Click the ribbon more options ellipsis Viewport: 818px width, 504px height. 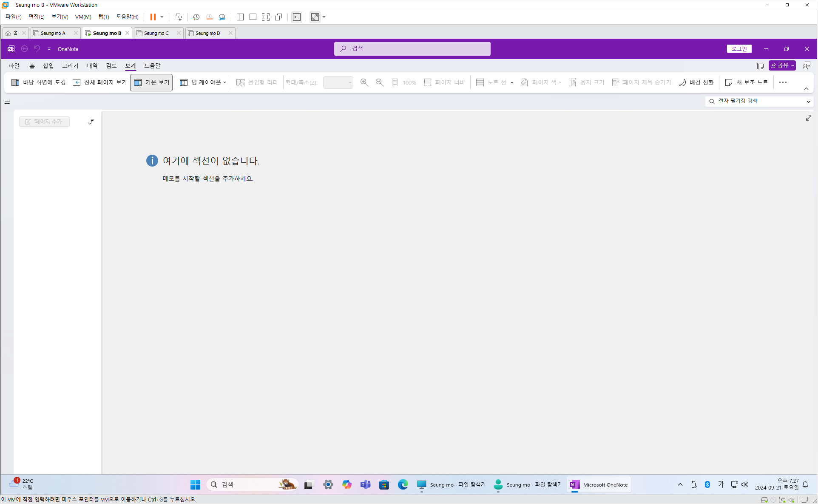(x=783, y=82)
